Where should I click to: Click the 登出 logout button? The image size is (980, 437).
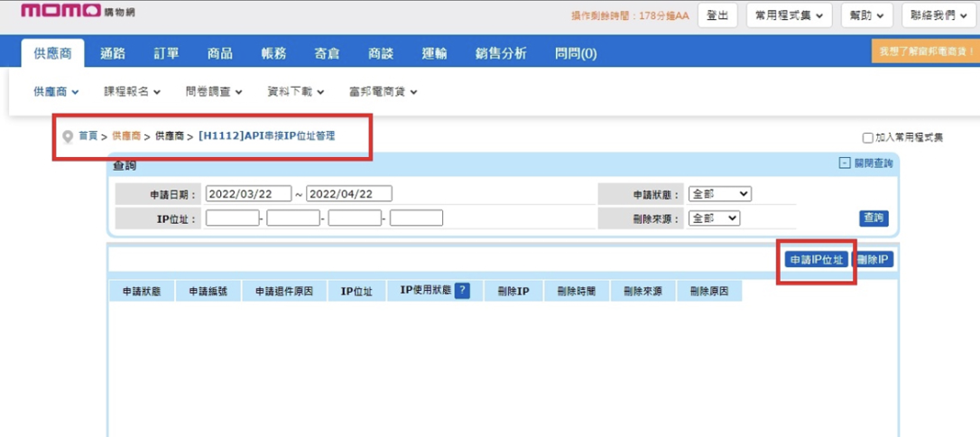point(717,16)
